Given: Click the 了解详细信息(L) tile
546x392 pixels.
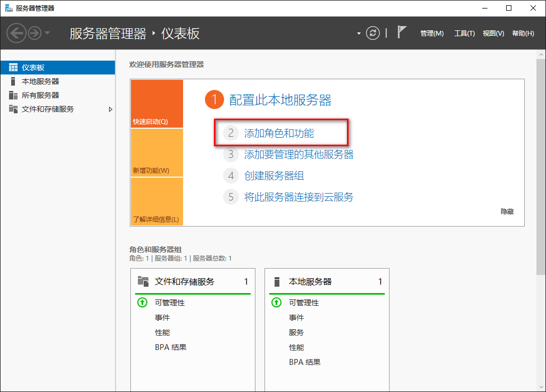Looking at the screenshot, I should [x=157, y=202].
